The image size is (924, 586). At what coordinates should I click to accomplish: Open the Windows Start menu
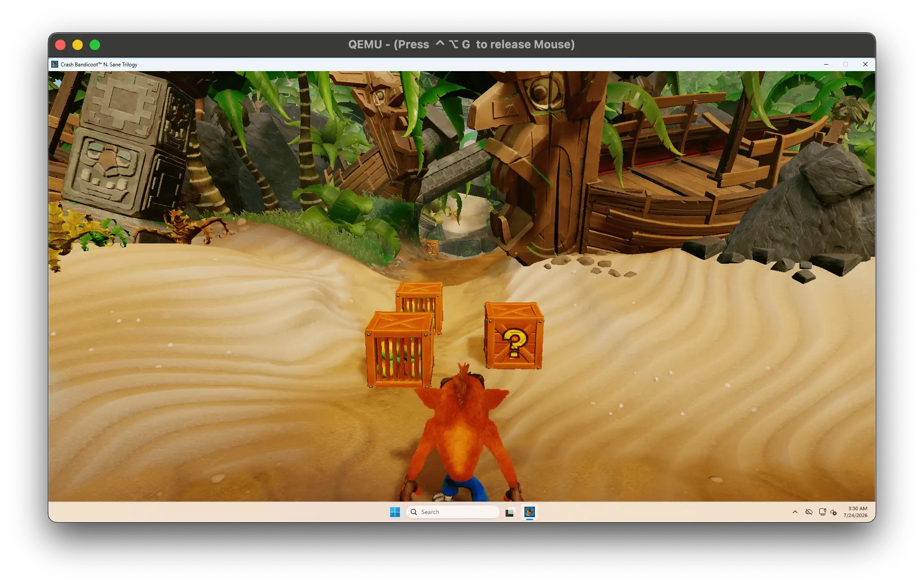(395, 512)
